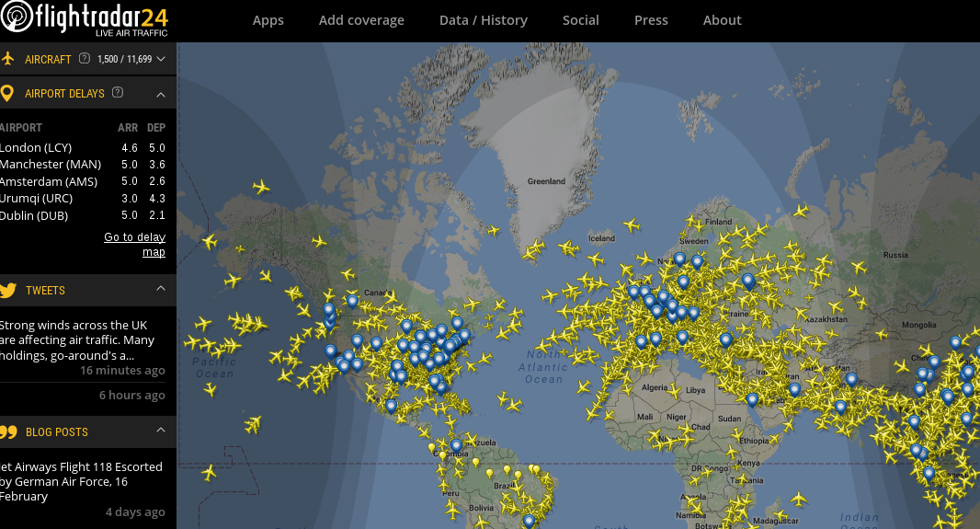Go to the Add coverage page
The width and height of the screenshot is (980, 529).
tap(361, 20)
